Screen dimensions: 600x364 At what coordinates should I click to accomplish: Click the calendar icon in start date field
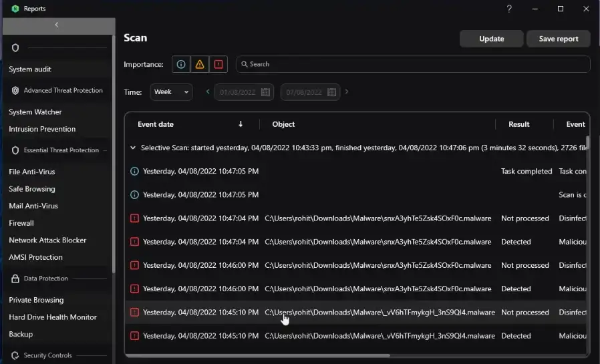tap(265, 92)
